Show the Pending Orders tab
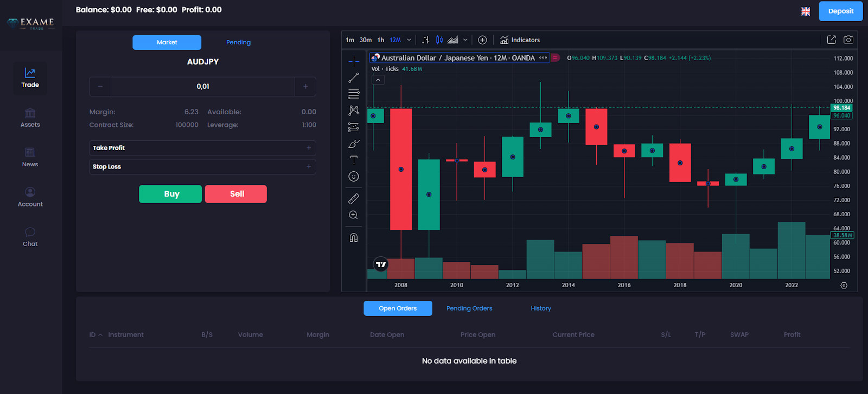This screenshot has width=868, height=394. click(x=469, y=308)
